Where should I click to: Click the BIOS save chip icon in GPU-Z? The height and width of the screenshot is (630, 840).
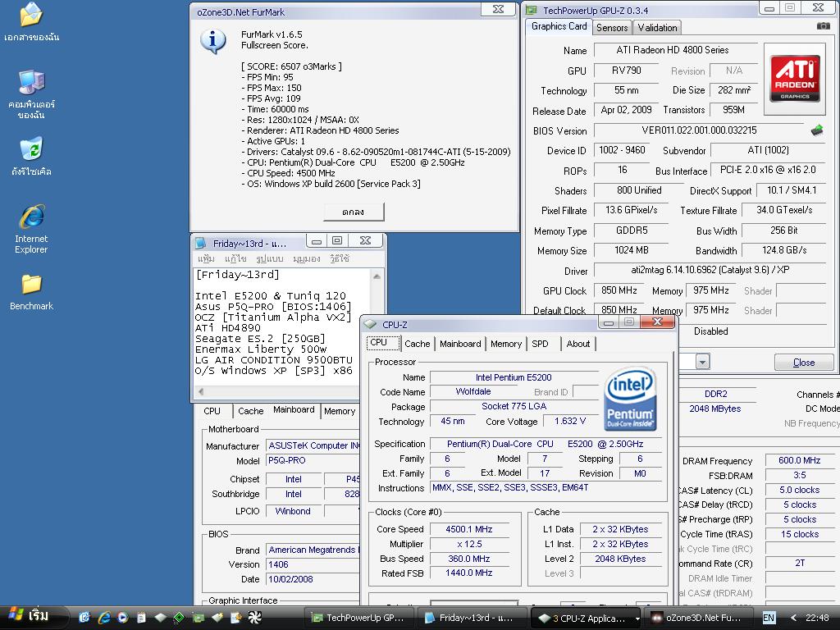click(x=816, y=130)
